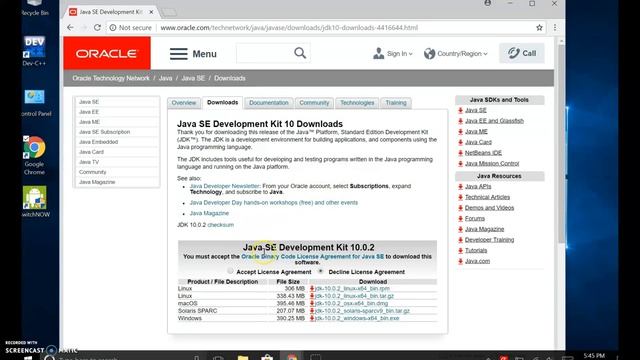Switch to Community tab
640x360 pixels.
coord(314,103)
